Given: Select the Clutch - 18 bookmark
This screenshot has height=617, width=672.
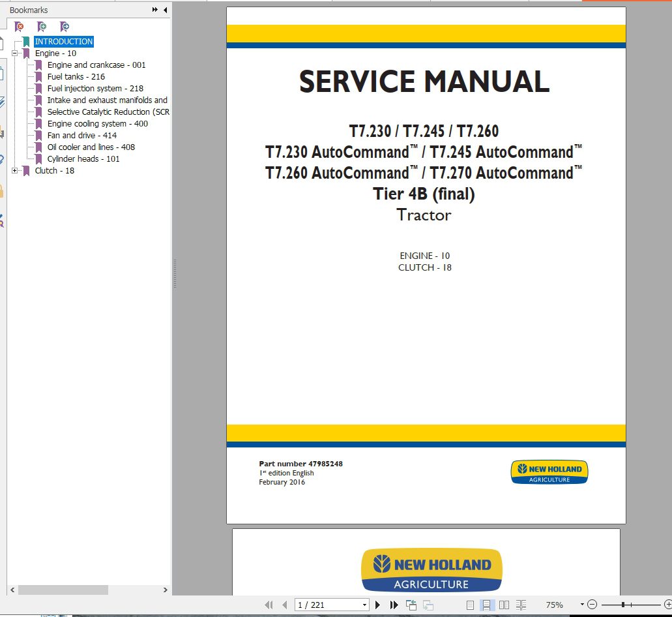Looking at the screenshot, I should coord(55,171).
